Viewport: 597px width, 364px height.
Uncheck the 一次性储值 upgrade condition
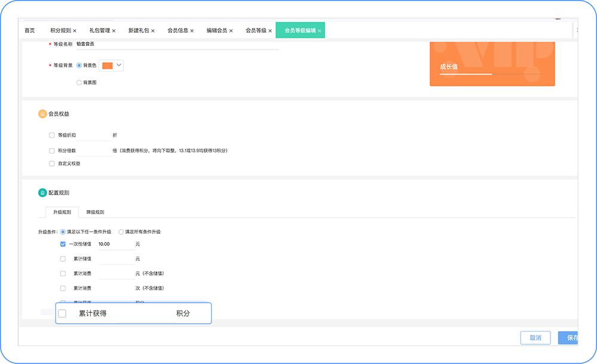[x=62, y=244]
